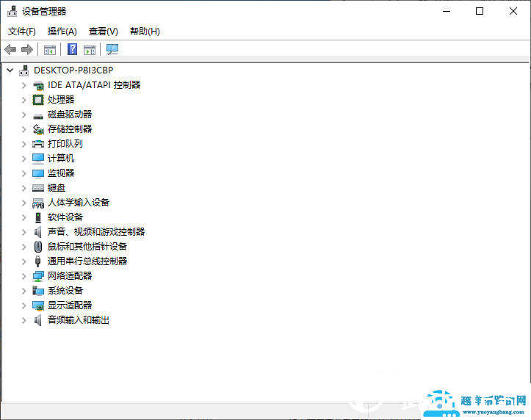The height and width of the screenshot is (420, 531).
Task: Select the 软件设备 label
Action: coord(65,217)
